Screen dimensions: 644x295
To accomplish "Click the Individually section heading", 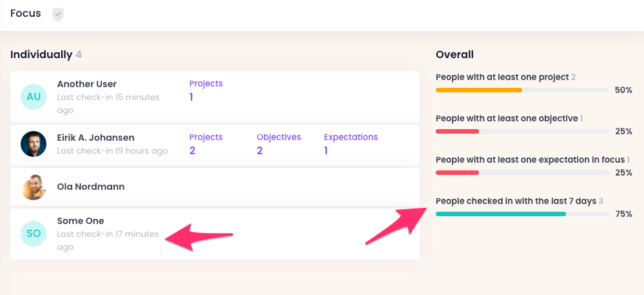I will point(41,55).
